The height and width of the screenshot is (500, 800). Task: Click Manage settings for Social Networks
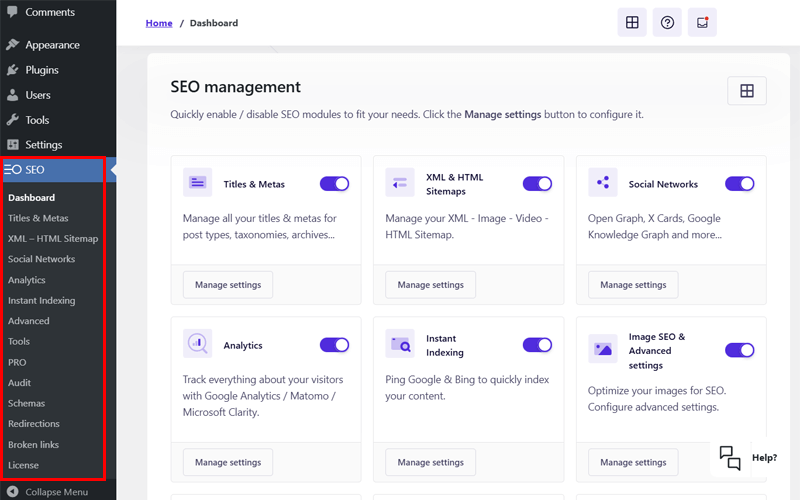(x=633, y=285)
